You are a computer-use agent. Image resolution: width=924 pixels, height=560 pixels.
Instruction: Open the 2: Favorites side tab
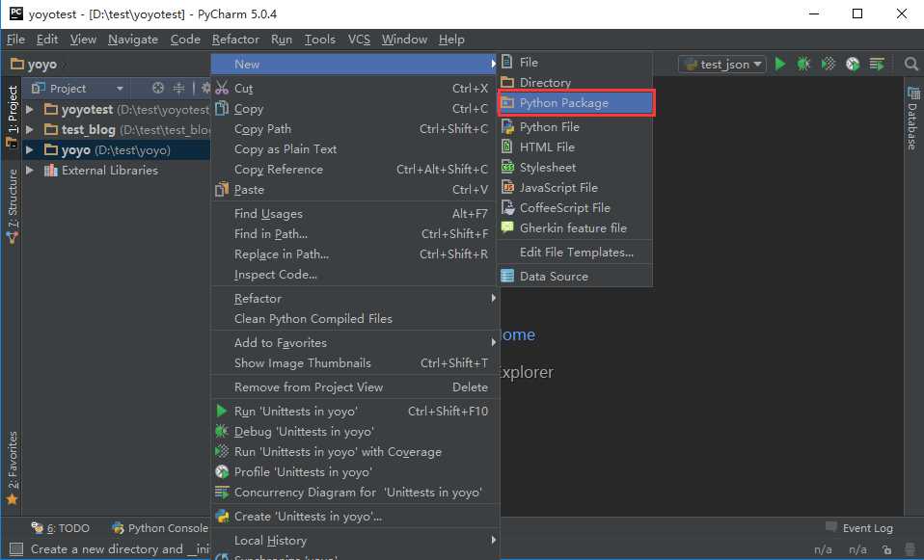[12, 468]
